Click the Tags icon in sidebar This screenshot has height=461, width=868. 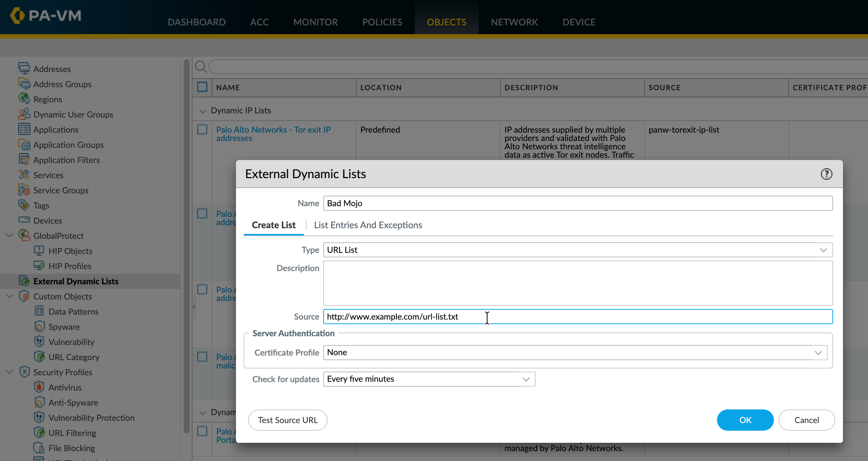tap(24, 205)
